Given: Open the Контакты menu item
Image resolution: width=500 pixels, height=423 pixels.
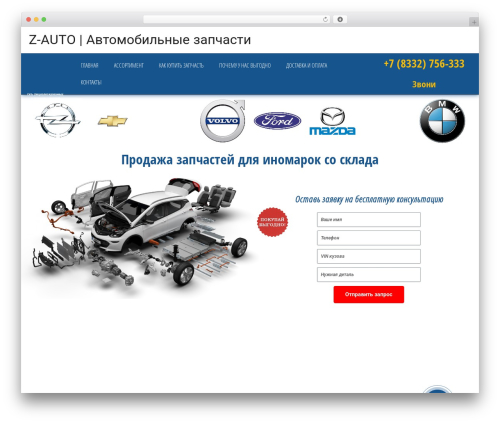Looking at the screenshot, I should [x=91, y=82].
